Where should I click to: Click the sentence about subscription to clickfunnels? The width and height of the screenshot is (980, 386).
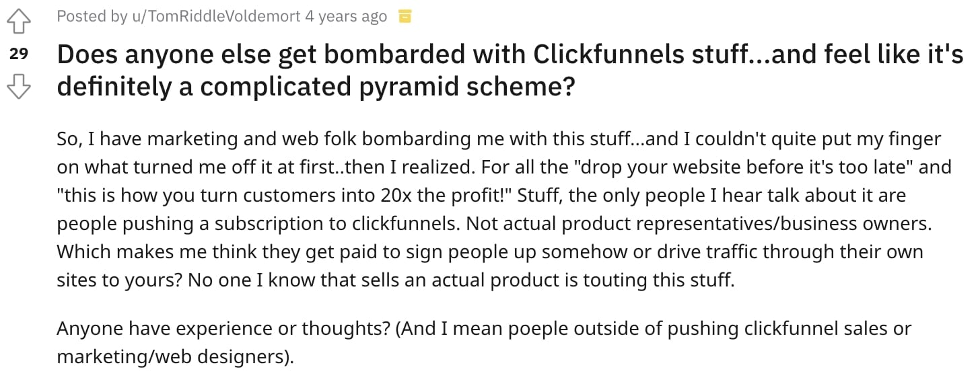(260, 223)
